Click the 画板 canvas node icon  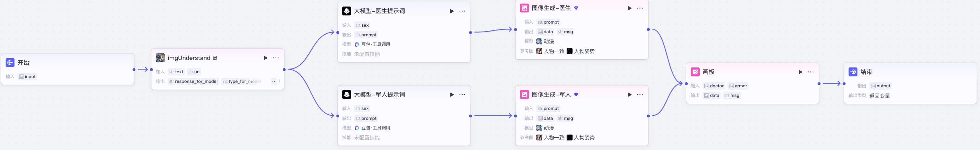695,72
